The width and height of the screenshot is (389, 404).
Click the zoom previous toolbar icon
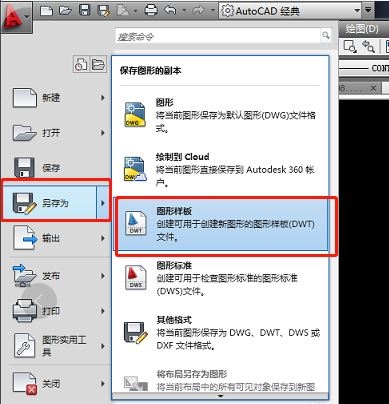pyautogui.click(x=368, y=46)
